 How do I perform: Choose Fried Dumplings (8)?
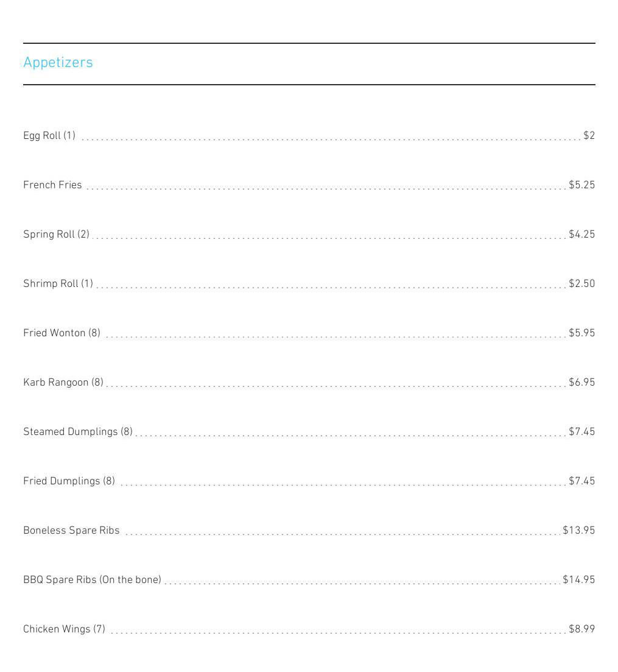[x=69, y=481]
